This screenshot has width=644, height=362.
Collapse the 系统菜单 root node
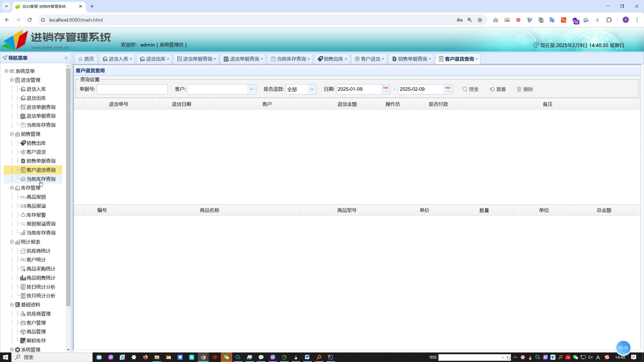6,71
